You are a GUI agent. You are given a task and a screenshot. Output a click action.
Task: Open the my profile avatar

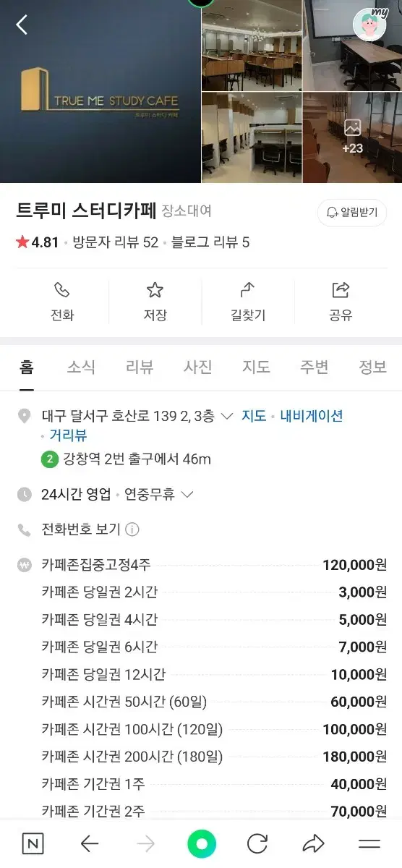click(x=369, y=25)
